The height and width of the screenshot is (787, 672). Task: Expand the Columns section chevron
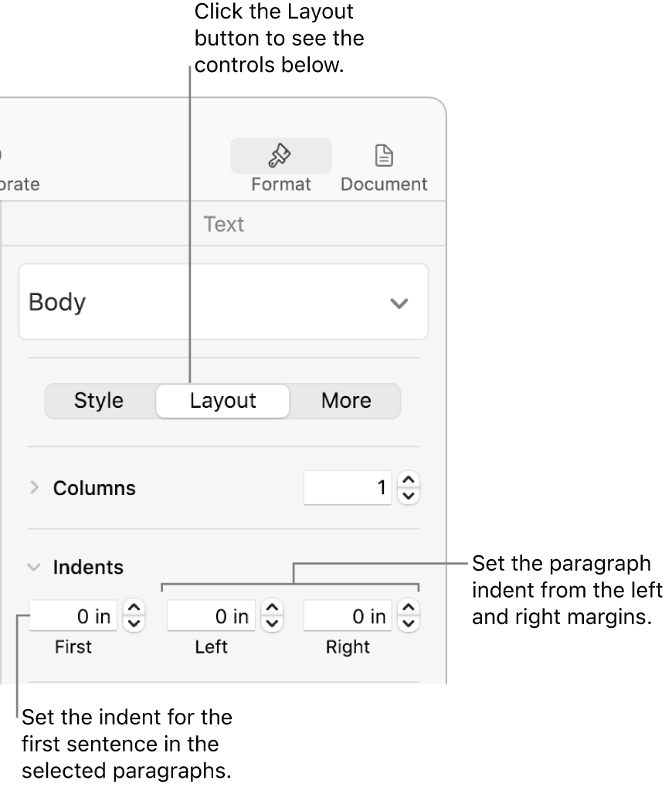[34, 488]
